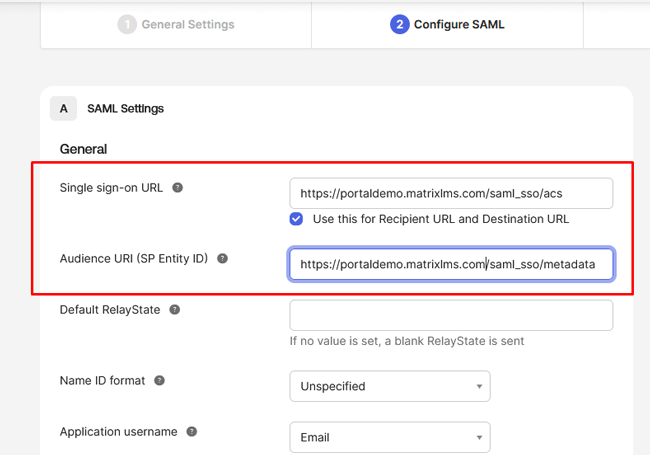Open help icon beside Audience URI label

coord(223,259)
